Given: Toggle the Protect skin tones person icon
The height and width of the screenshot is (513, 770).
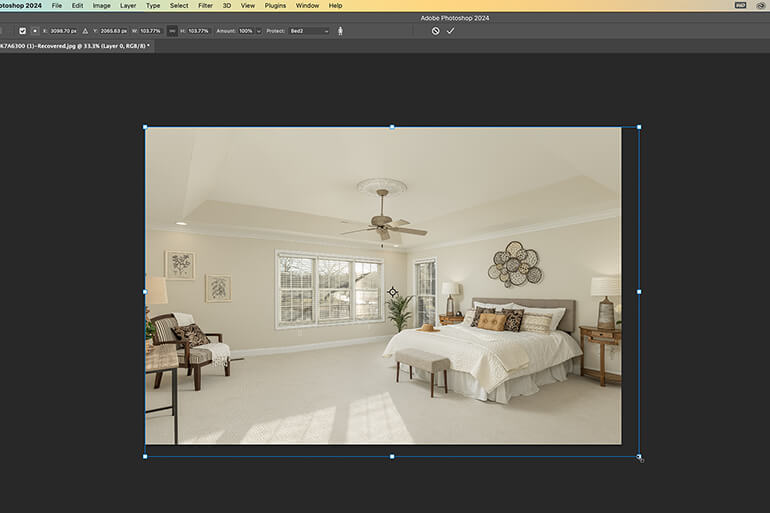Looking at the screenshot, I should point(340,31).
